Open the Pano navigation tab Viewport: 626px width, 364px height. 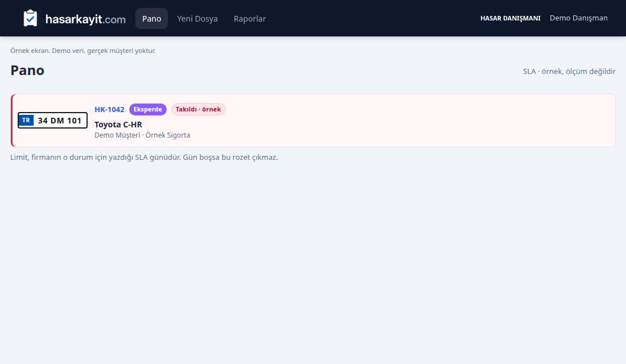pyautogui.click(x=152, y=19)
